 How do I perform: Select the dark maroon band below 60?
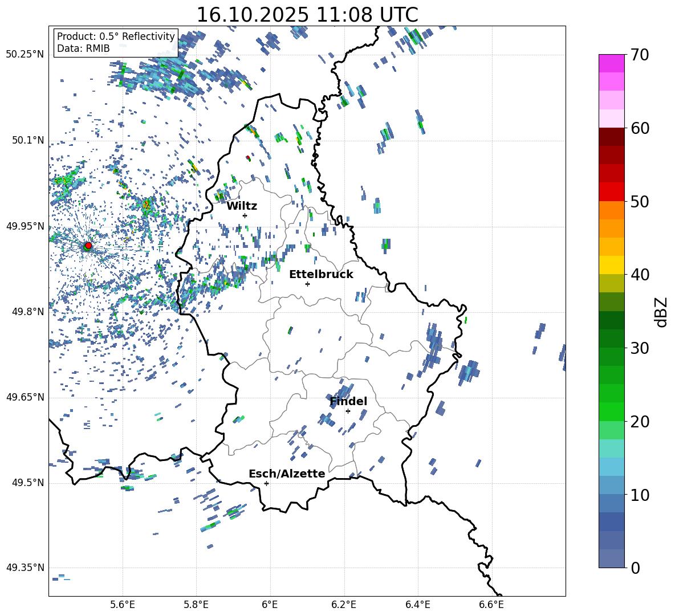[x=612, y=137]
